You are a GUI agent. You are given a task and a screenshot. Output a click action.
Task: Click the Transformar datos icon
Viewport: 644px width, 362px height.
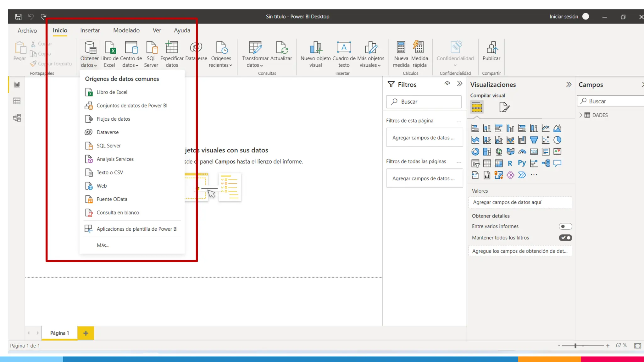coord(255,48)
